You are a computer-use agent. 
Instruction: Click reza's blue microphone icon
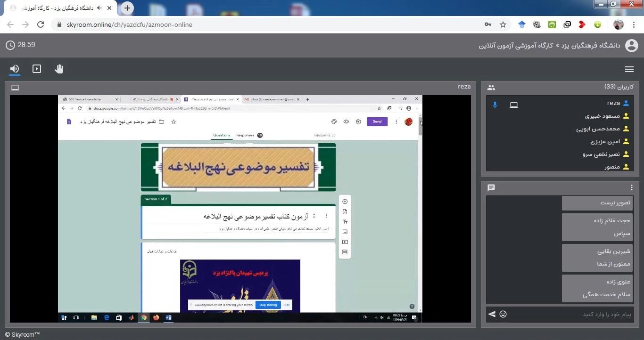pos(495,105)
